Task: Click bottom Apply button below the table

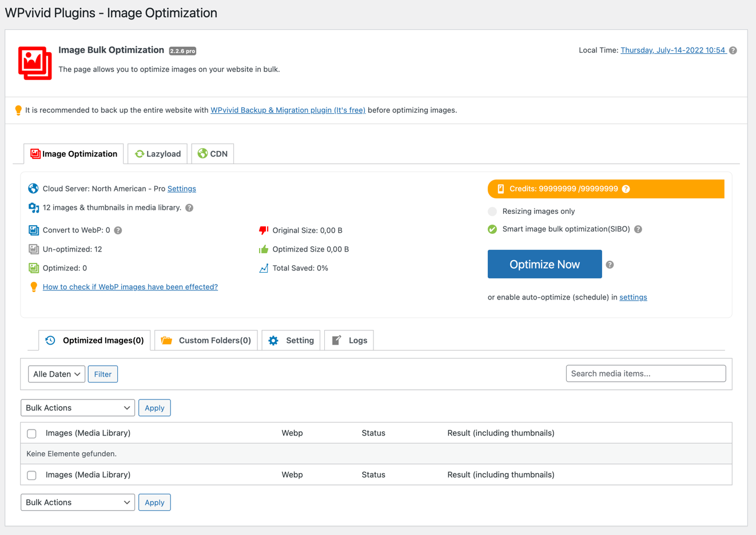Action: (x=154, y=502)
